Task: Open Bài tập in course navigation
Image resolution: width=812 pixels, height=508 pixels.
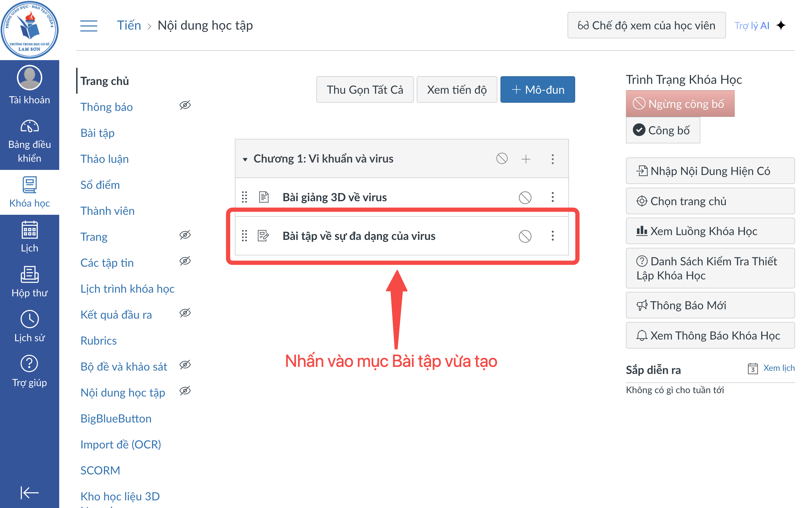Action: tap(98, 133)
